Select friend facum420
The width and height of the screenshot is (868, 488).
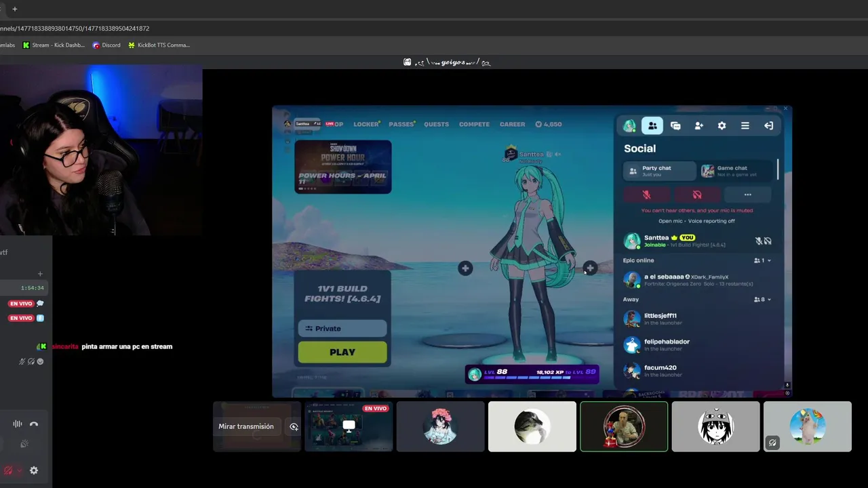tap(697, 371)
